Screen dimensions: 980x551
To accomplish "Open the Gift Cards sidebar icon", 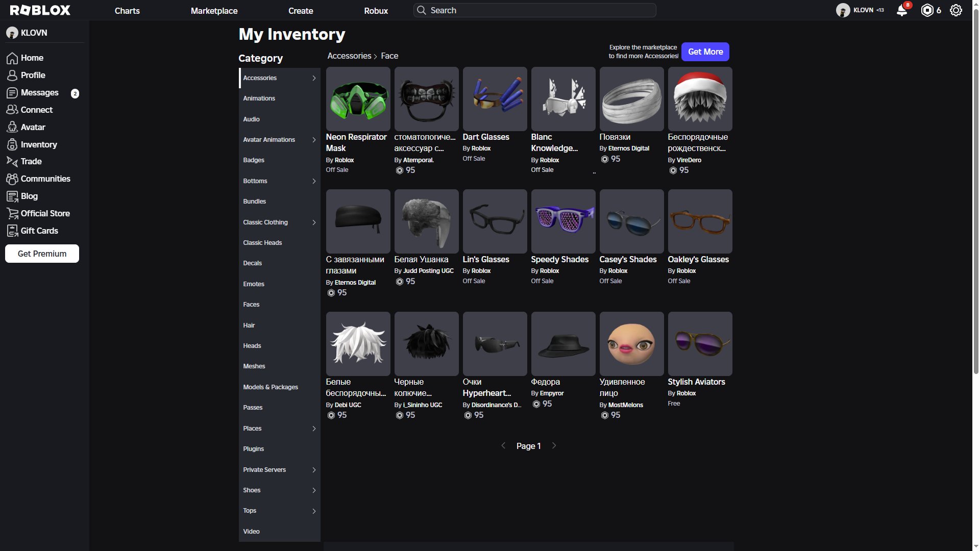I will [12, 231].
